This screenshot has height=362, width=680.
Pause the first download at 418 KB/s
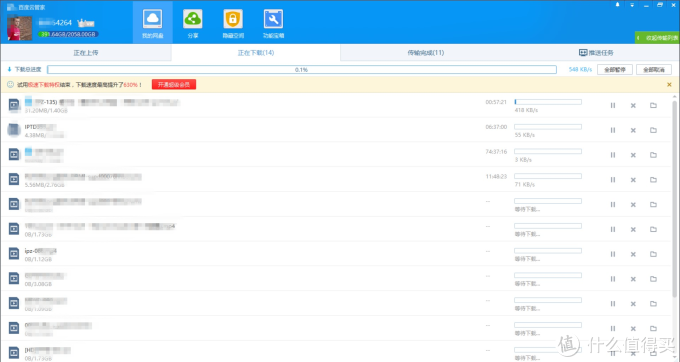tap(613, 105)
